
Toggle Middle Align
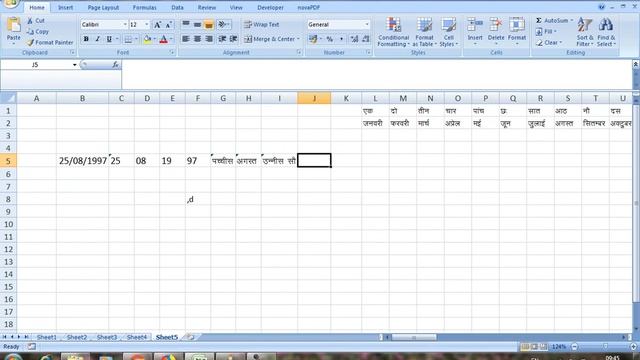tap(197, 24)
